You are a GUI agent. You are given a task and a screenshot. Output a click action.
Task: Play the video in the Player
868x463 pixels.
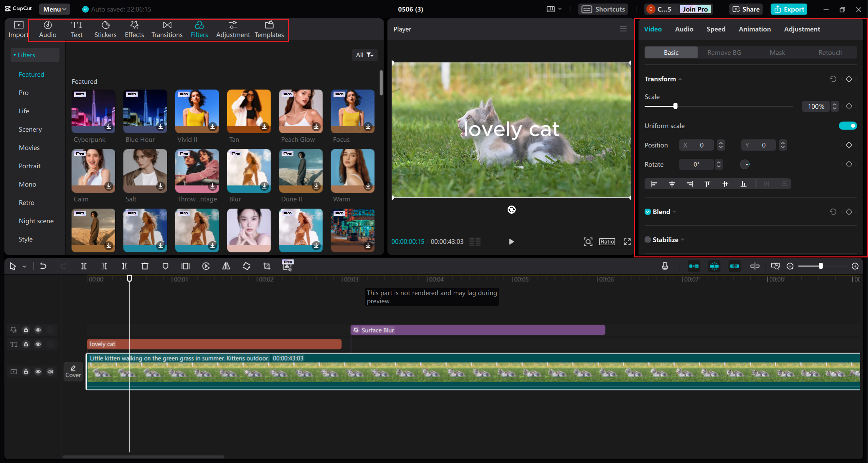point(511,242)
